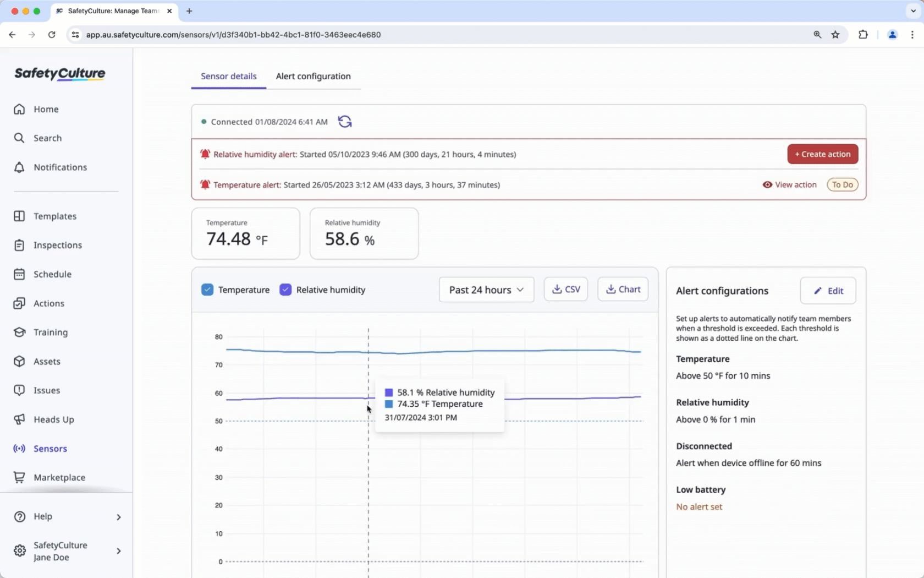Refresh the sensor connection status
924x578 pixels.
(345, 122)
